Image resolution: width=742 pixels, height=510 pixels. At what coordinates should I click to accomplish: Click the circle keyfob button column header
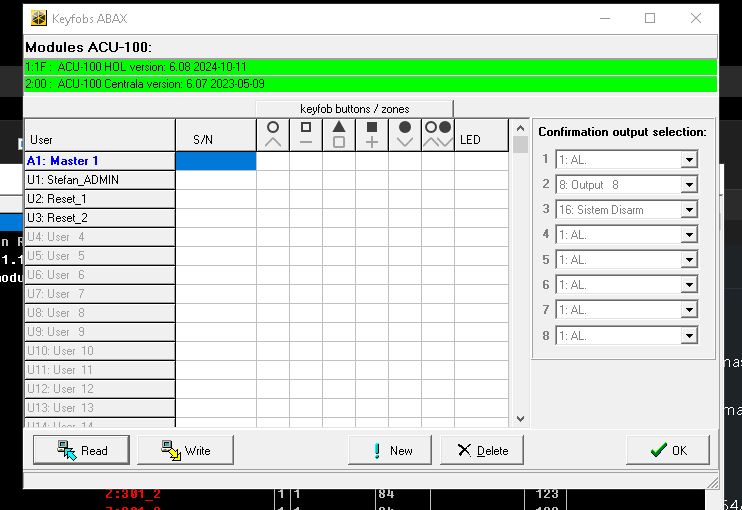pos(273,135)
